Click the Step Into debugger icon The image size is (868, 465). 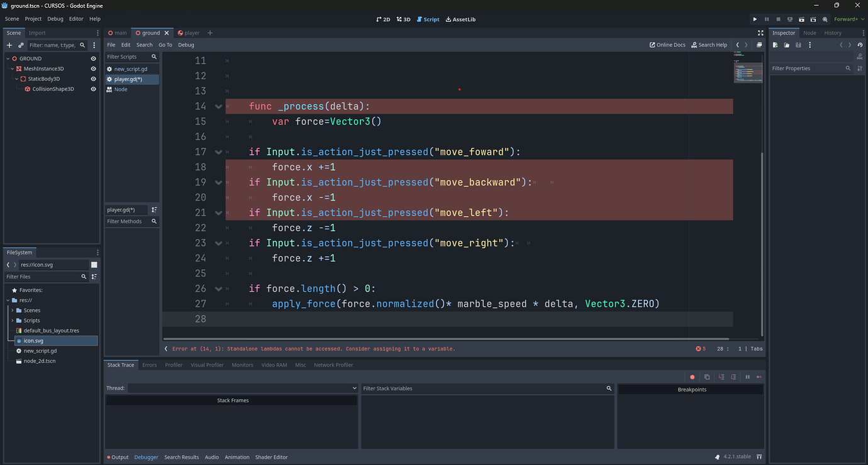(721, 376)
